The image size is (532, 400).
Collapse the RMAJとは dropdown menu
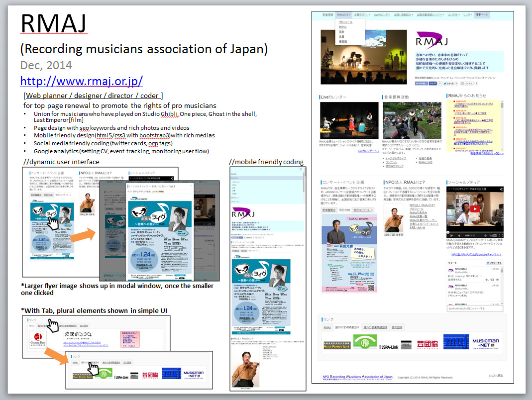click(x=344, y=15)
